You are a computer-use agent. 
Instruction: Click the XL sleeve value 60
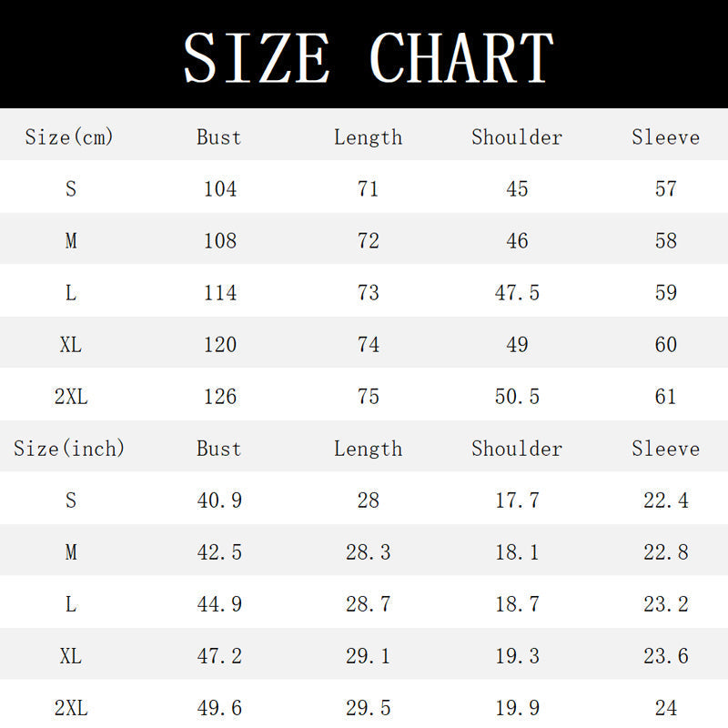coord(666,345)
